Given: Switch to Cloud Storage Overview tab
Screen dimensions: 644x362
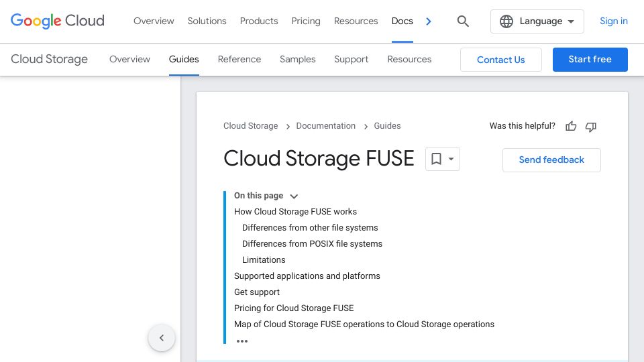Looking at the screenshot, I should point(129,59).
